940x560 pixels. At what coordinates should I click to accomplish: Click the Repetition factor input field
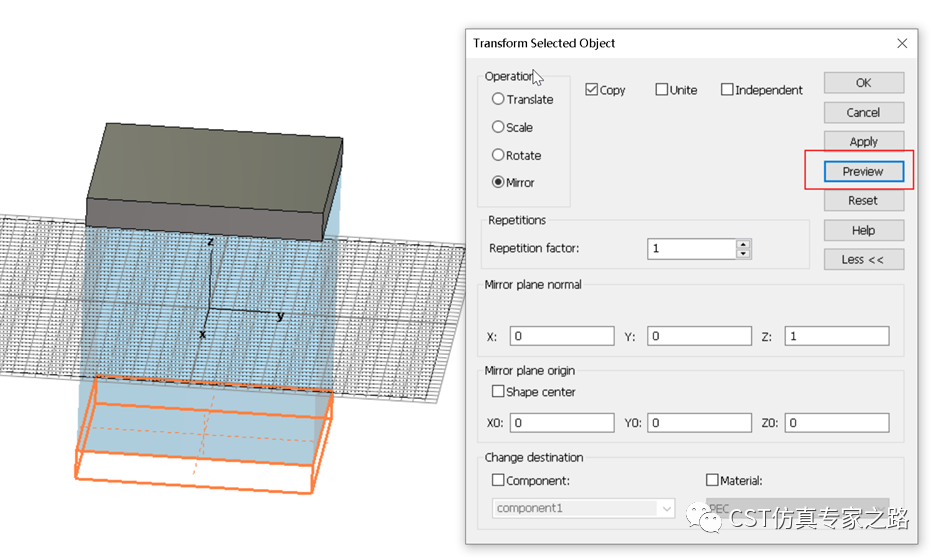(691, 248)
